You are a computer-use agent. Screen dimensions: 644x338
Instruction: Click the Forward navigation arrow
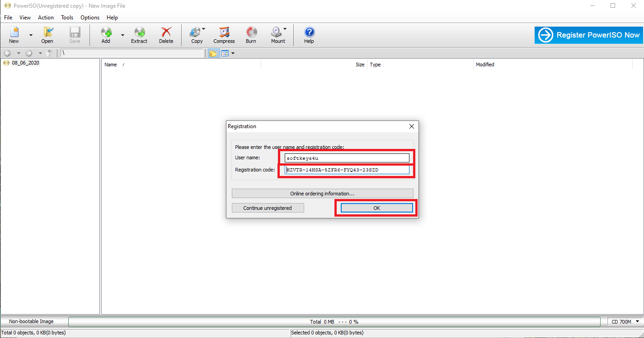coord(29,53)
